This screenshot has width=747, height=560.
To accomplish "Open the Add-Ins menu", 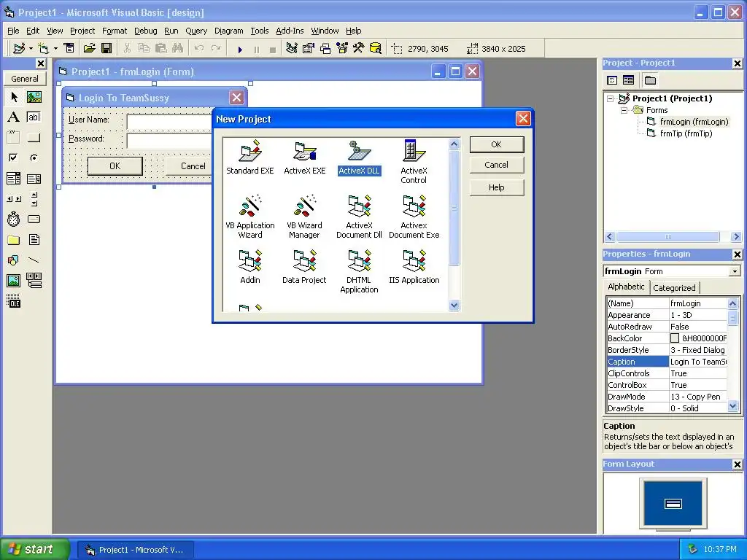I will [290, 31].
